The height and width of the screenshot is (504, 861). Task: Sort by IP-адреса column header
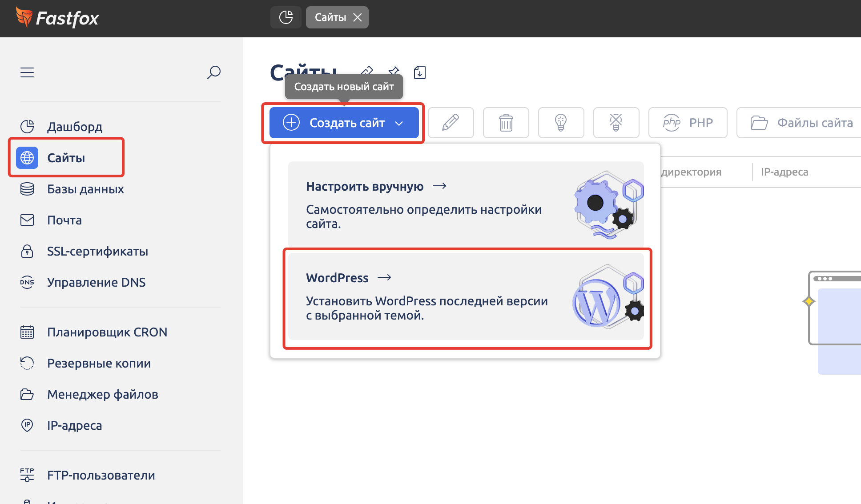785,172
